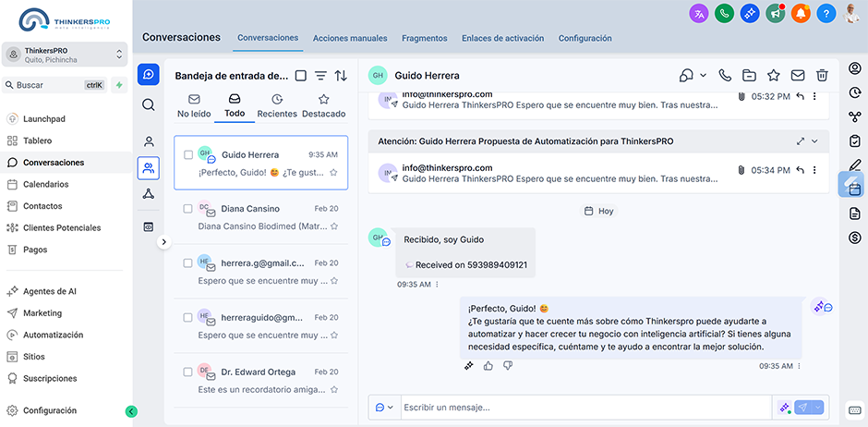Expand the message channel selector dropdown
Screen dimensions: 868x427
pyautogui.click(x=383, y=408)
